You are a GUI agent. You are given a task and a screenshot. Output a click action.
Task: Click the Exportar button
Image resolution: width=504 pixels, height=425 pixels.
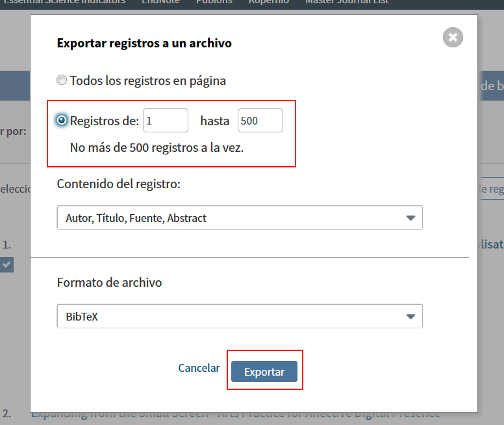[x=264, y=371]
